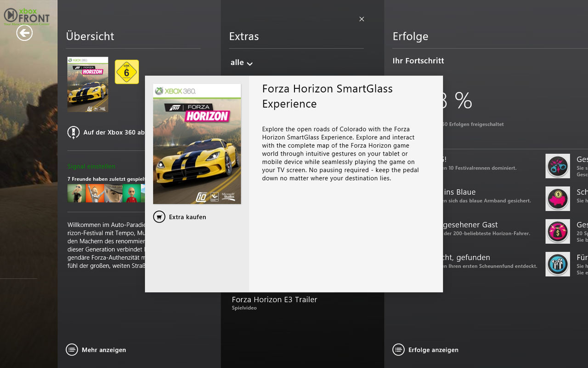Click the Mehr anzeigen list icon

(72, 350)
